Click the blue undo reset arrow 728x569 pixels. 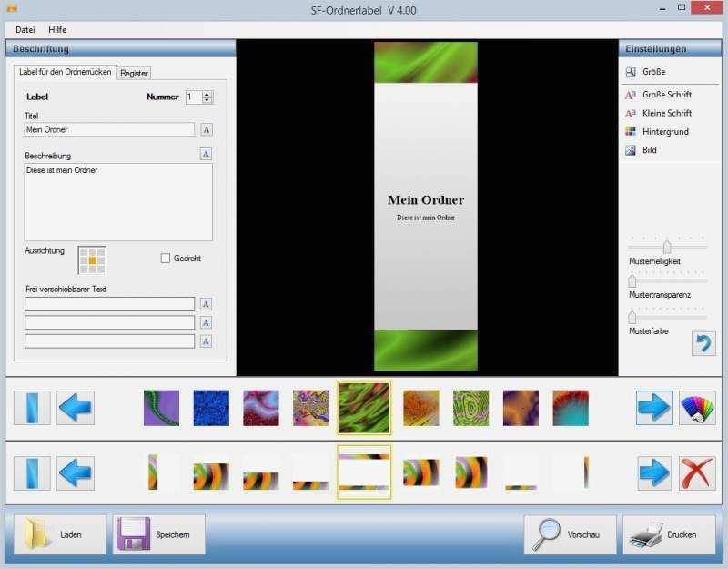[x=703, y=344]
